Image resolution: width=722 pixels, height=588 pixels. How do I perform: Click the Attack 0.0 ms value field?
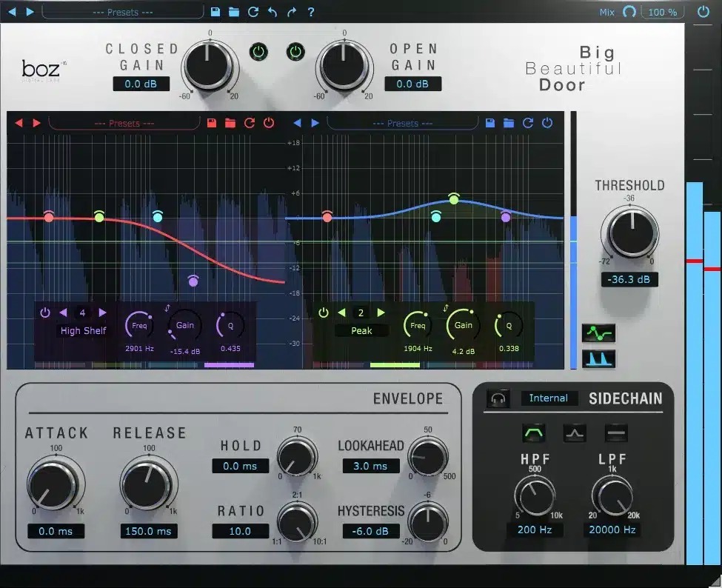pyautogui.click(x=56, y=531)
